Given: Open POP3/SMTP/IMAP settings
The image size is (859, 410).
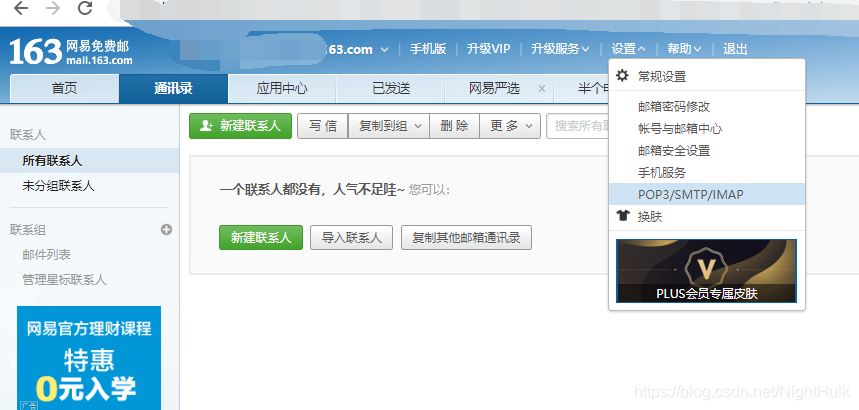Looking at the screenshot, I should 707,194.
